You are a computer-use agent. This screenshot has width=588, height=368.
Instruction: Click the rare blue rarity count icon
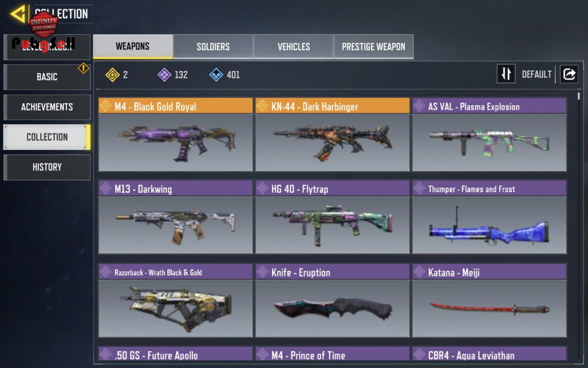(216, 75)
